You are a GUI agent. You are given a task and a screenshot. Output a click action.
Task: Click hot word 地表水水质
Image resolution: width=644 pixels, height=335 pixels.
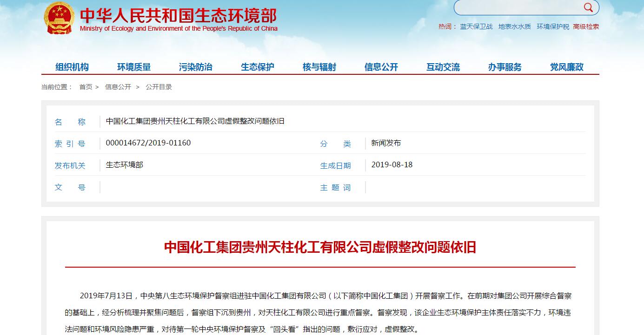pyautogui.click(x=515, y=26)
